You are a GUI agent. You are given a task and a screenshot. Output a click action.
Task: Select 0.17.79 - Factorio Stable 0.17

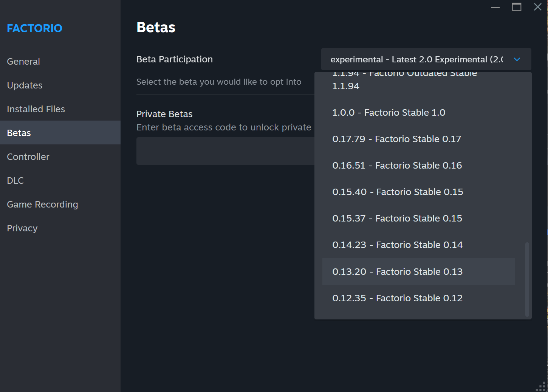click(418, 139)
